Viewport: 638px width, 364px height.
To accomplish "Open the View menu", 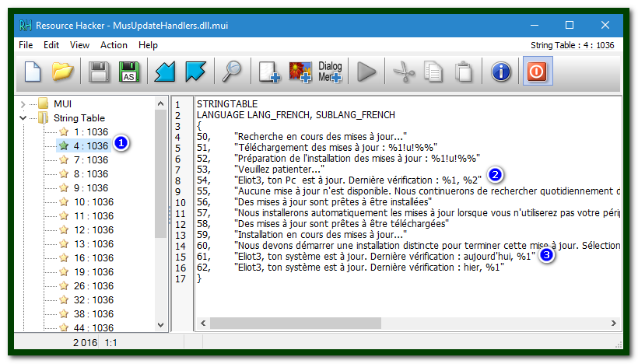I will (79, 45).
